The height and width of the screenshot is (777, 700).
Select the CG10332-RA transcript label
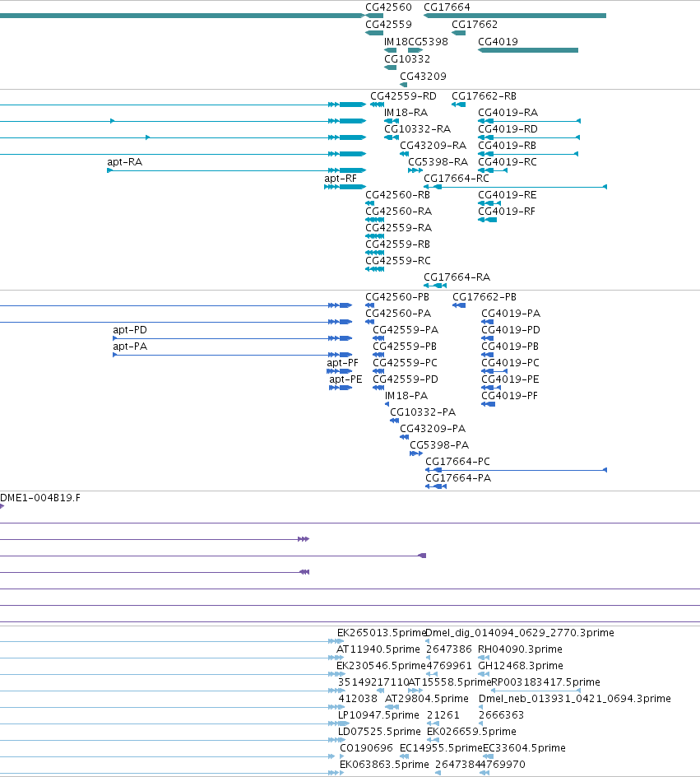(417, 129)
